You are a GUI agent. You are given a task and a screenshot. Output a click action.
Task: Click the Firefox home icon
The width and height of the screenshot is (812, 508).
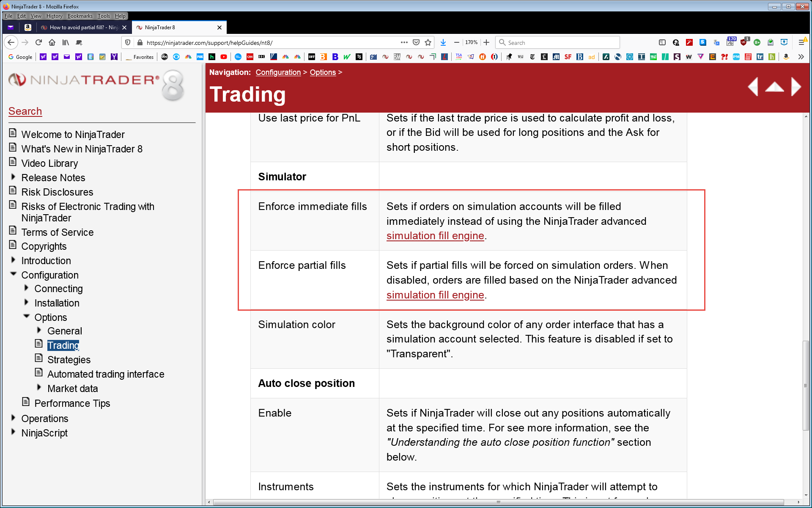[52, 42]
